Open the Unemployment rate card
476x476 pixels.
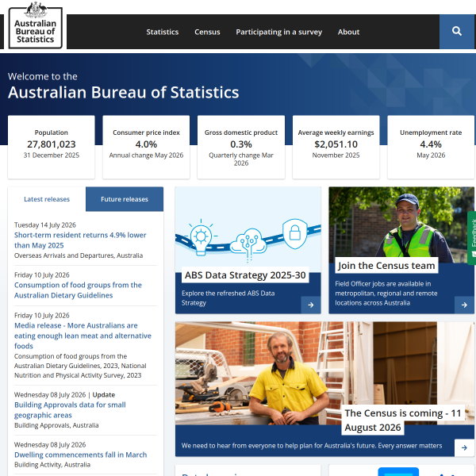tap(431, 148)
